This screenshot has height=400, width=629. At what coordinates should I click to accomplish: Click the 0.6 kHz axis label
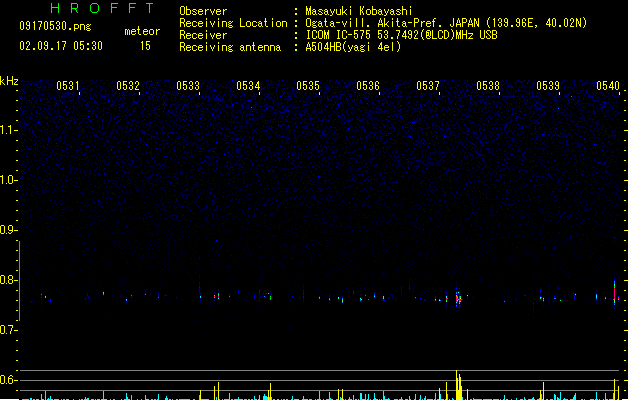(x=8, y=380)
